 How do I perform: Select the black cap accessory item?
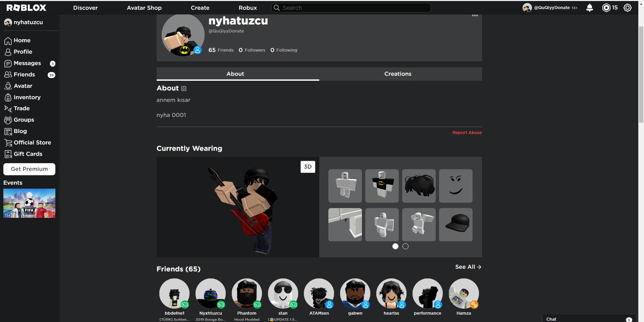click(x=455, y=224)
